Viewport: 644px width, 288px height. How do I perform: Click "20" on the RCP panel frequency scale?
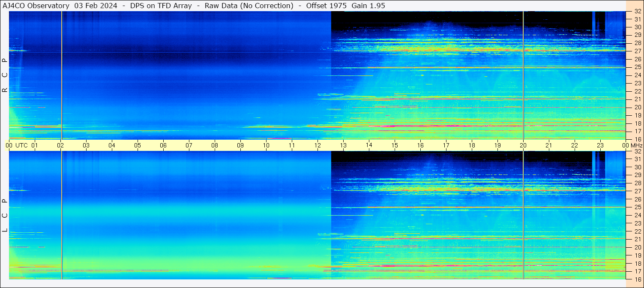coord(637,107)
